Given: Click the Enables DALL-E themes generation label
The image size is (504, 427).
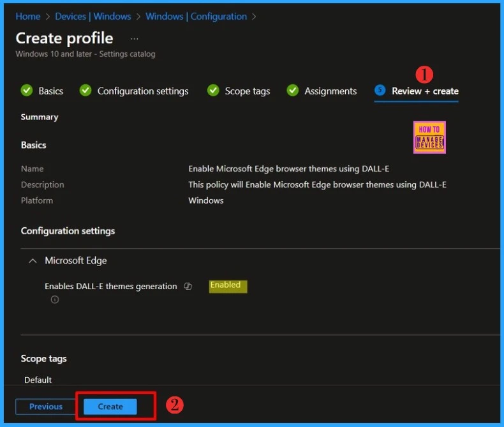Looking at the screenshot, I should coord(111,286).
